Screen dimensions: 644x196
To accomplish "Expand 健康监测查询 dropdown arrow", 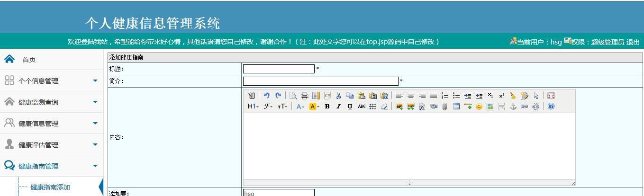I will point(95,102).
